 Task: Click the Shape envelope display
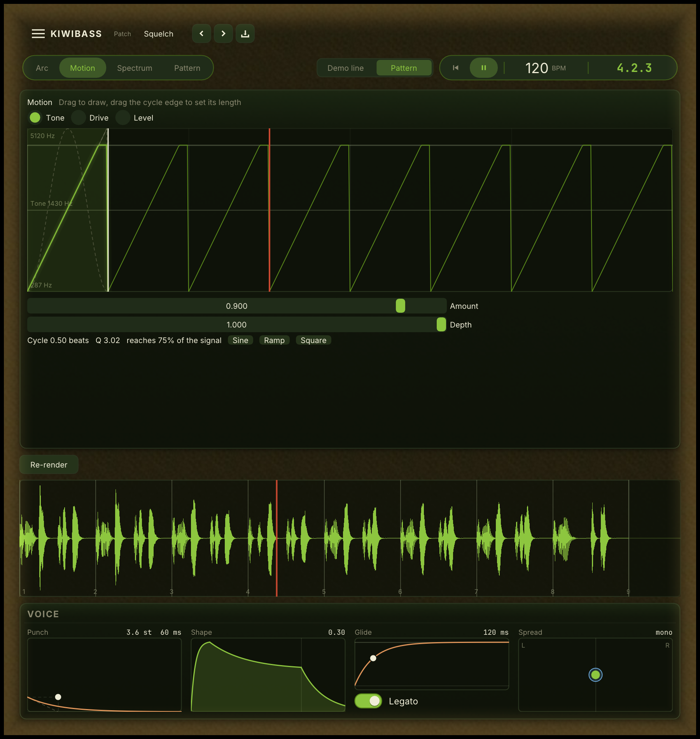(268, 675)
